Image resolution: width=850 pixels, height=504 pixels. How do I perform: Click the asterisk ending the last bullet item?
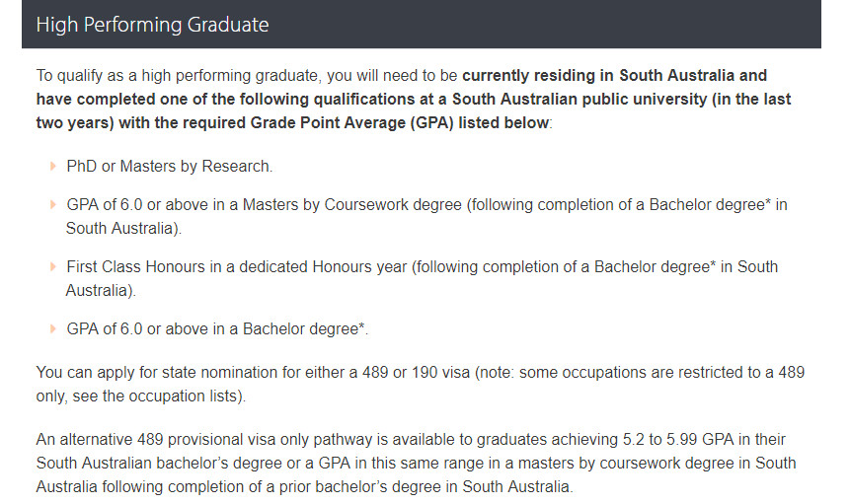[x=362, y=326]
